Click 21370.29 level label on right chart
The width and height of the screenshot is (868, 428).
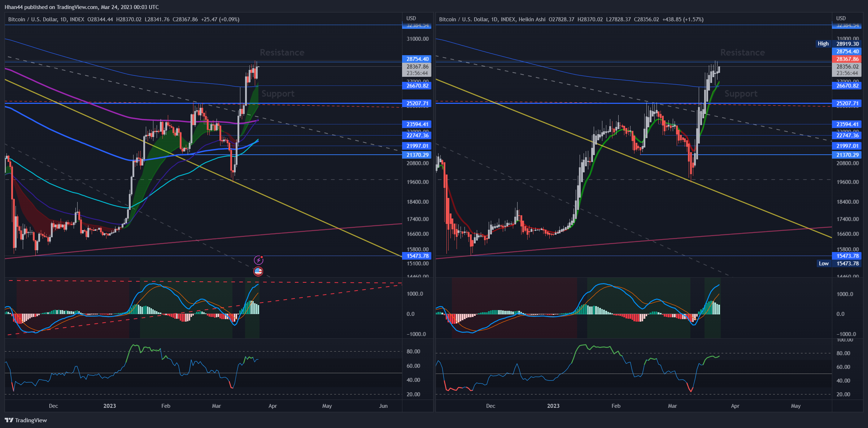pos(847,155)
